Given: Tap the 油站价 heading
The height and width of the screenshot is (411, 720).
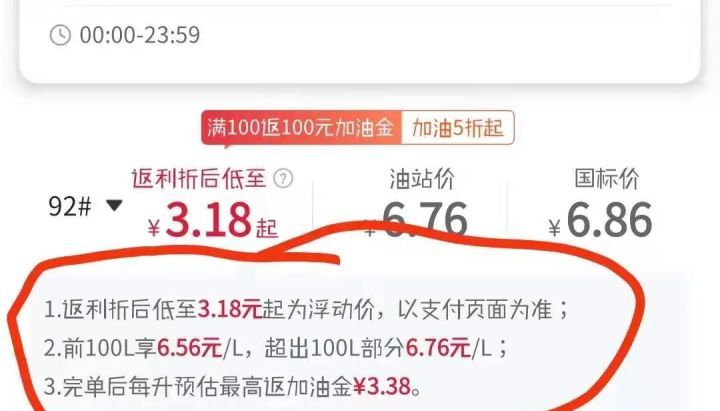Looking at the screenshot, I should (x=422, y=179).
